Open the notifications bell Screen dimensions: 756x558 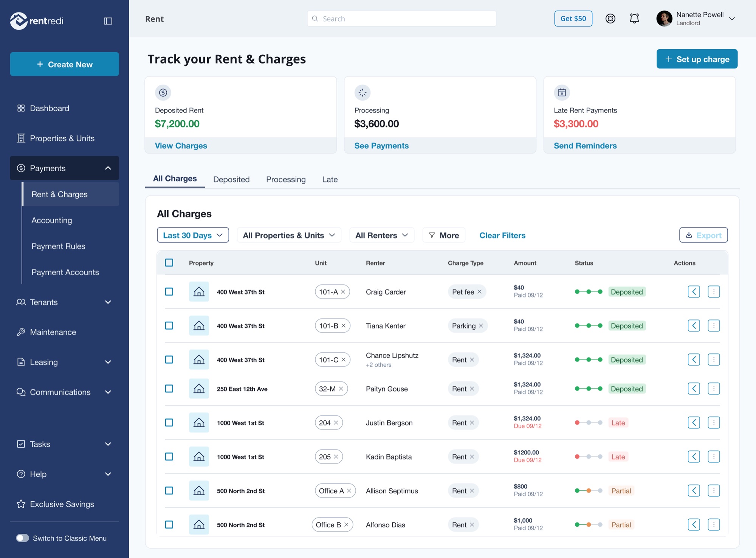click(x=634, y=19)
